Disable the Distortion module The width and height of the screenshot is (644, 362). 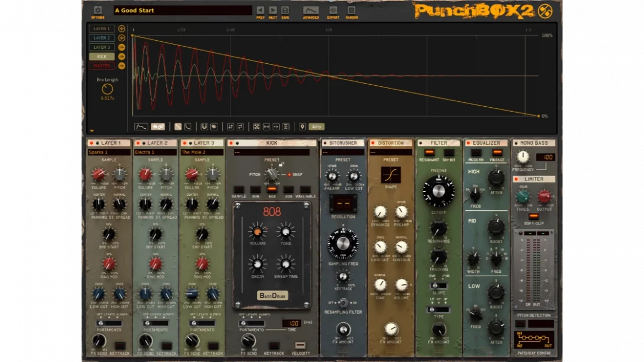point(373,143)
